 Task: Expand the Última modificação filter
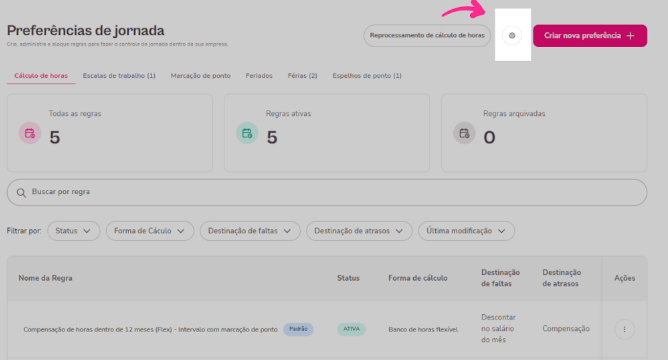click(466, 231)
